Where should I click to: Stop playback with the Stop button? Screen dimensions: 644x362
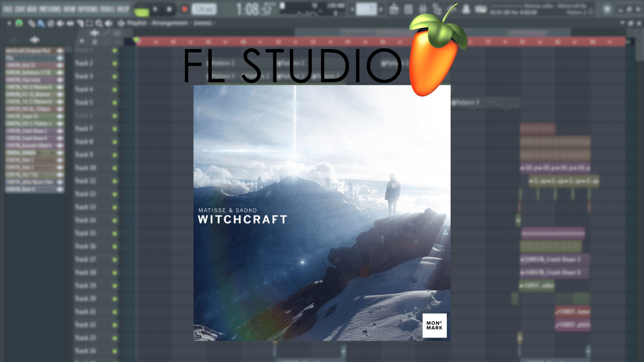(170, 9)
